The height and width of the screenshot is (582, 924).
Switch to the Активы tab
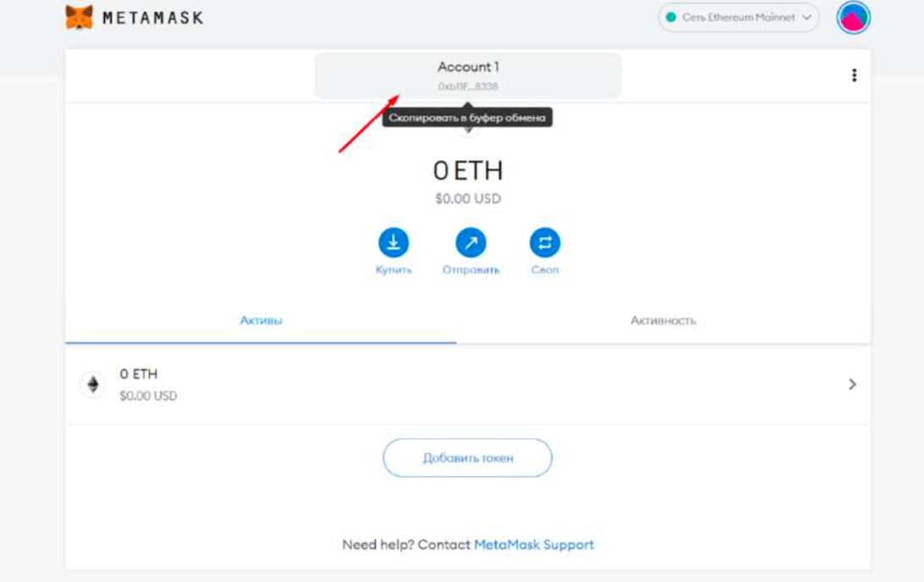(x=260, y=320)
